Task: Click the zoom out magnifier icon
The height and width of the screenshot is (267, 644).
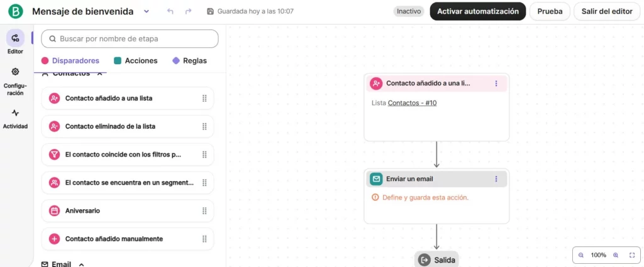Action: (581, 255)
